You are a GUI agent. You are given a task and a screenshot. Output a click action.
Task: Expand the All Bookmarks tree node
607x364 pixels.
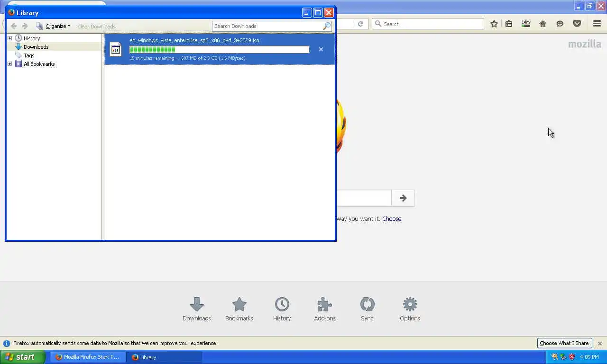pos(9,64)
